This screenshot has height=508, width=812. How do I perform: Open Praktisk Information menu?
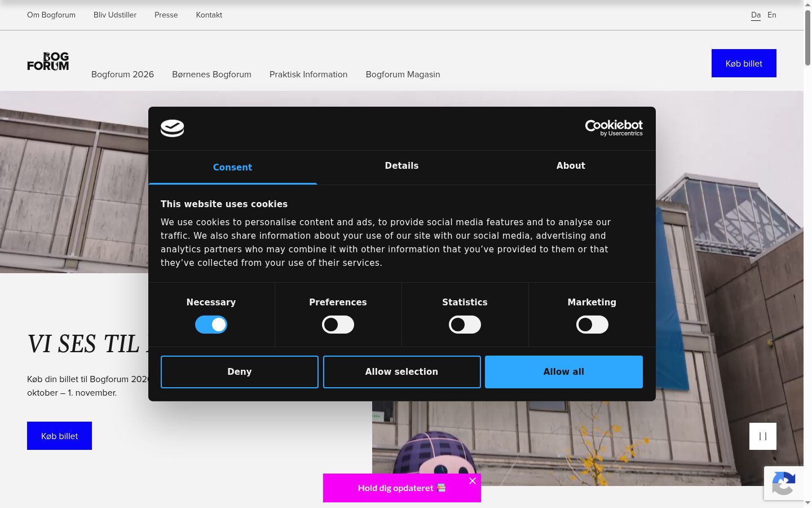click(x=308, y=75)
